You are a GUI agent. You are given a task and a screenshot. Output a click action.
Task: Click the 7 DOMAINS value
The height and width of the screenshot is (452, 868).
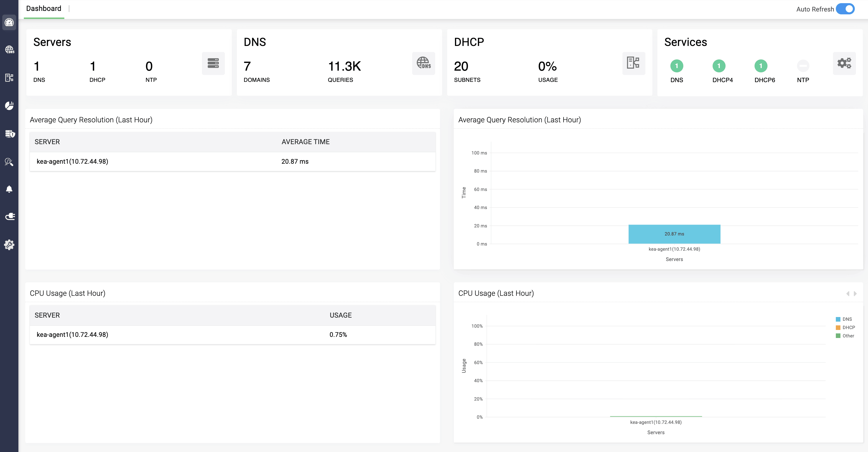(247, 66)
